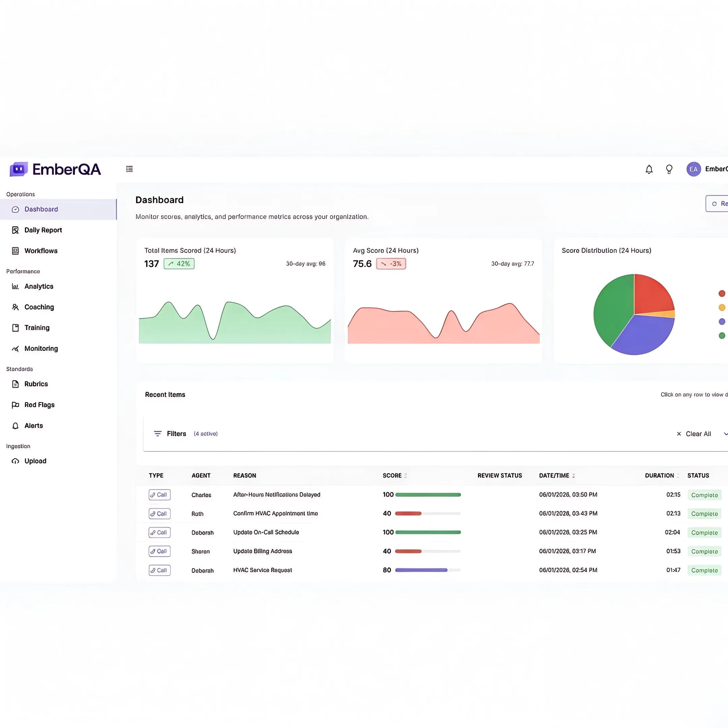Click the green legend dot of pie chart
The image size is (728, 728).
722,336
